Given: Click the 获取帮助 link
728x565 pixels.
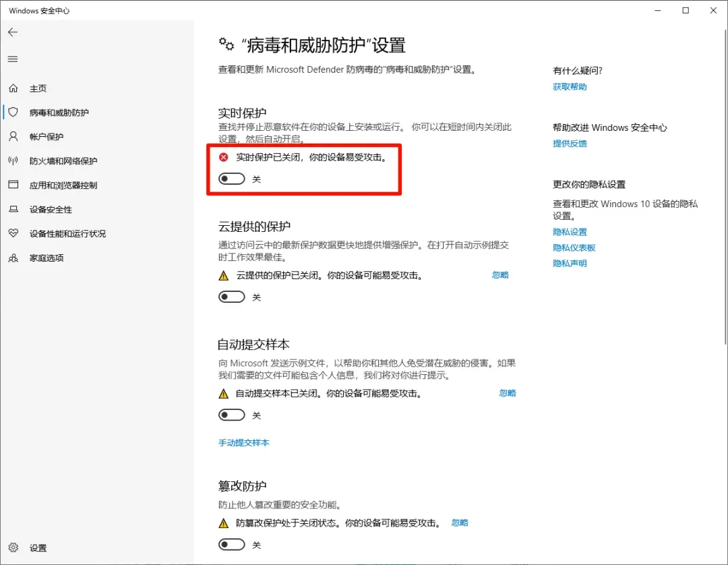Looking at the screenshot, I should tap(570, 87).
